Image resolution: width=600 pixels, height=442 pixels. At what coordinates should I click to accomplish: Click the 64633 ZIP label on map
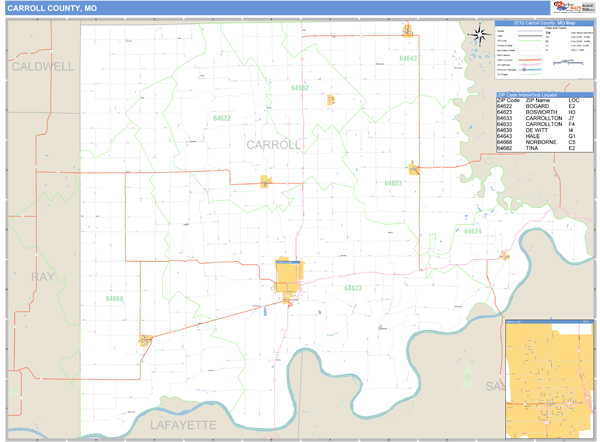(352, 288)
